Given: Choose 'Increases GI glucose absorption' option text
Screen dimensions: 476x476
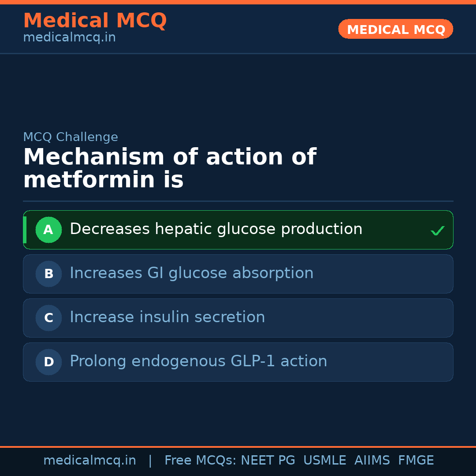Looking at the screenshot, I should [x=191, y=273].
